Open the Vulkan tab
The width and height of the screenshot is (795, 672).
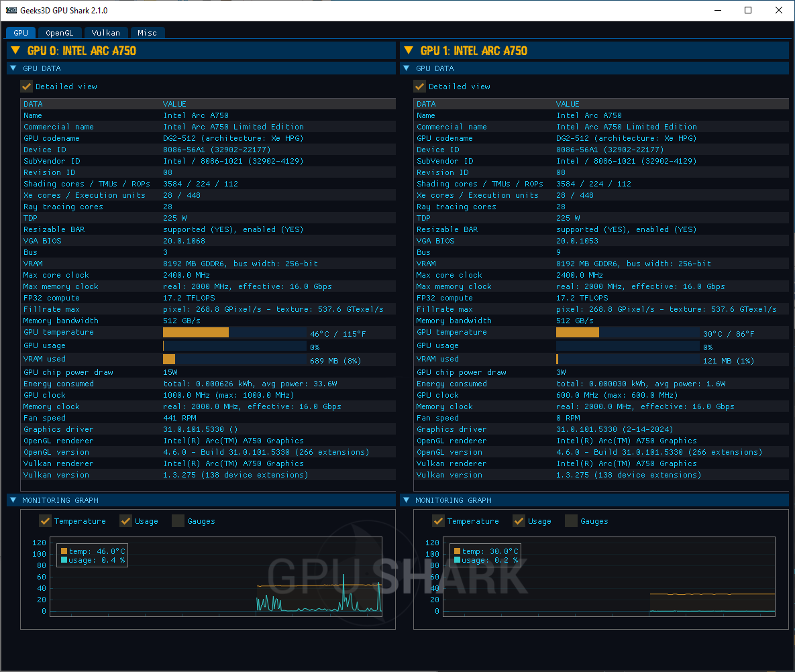tap(105, 33)
